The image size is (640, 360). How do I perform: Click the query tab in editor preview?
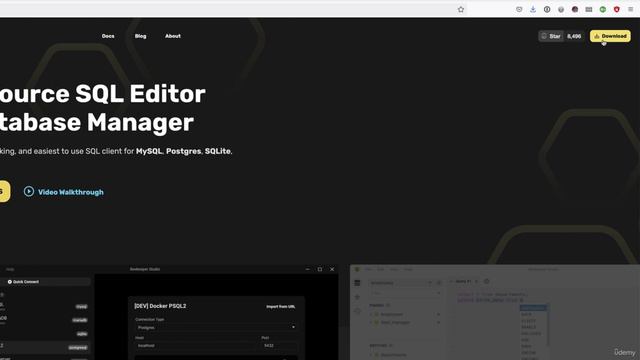(464, 281)
